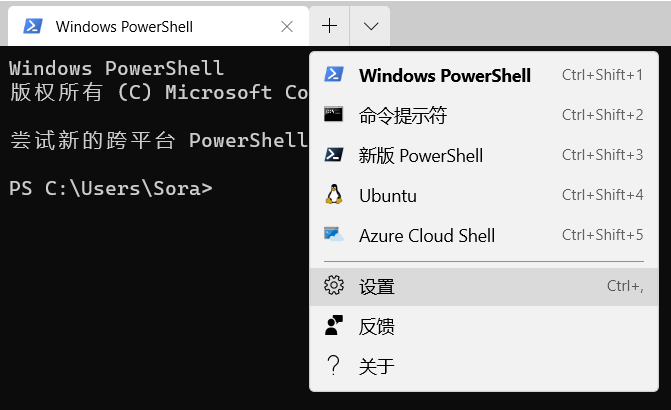Image resolution: width=671 pixels, height=410 pixels.
Task: Click the 设置 gear icon
Action: 334,287
